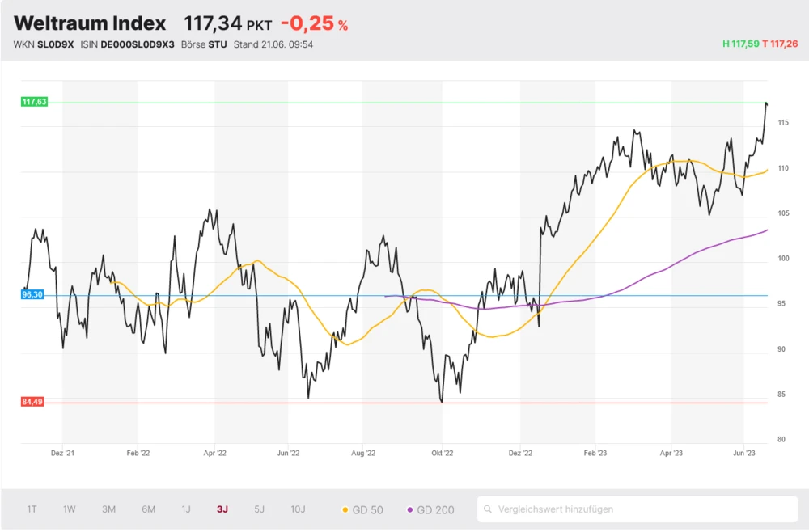Image resolution: width=809 pixels, height=532 pixels.
Task: Click the magnifier icon in the search field
Action: [x=488, y=509]
